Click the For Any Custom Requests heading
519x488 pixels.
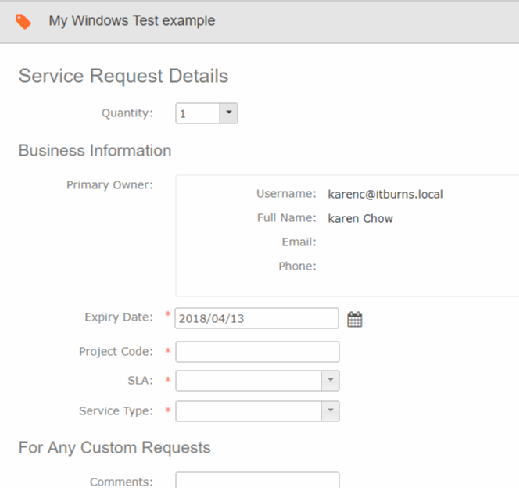[x=114, y=448]
